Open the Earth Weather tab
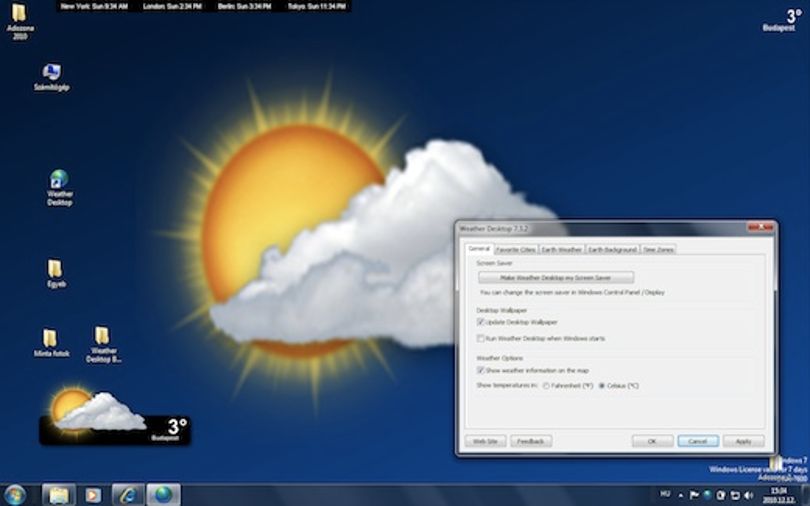The image size is (810, 506). pyautogui.click(x=562, y=249)
